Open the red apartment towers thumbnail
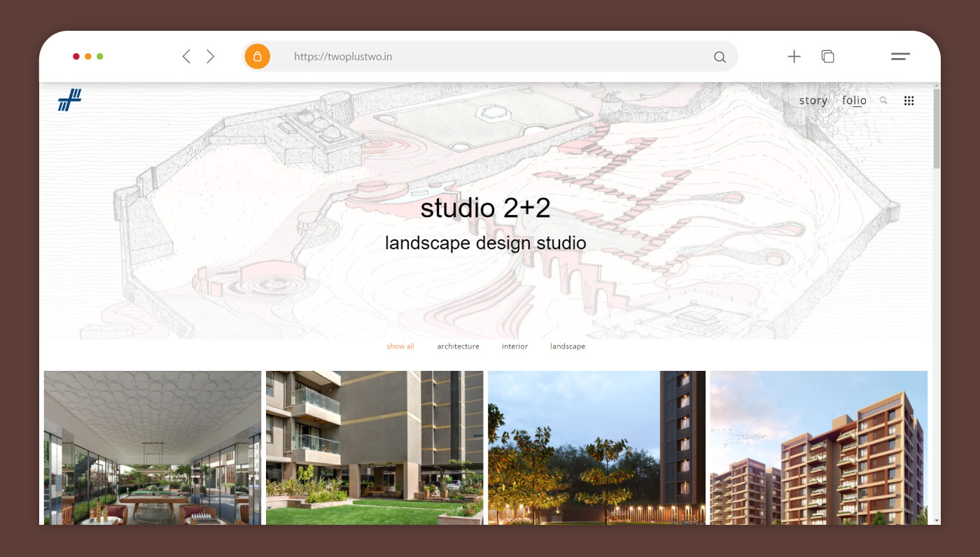 [819, 448]
